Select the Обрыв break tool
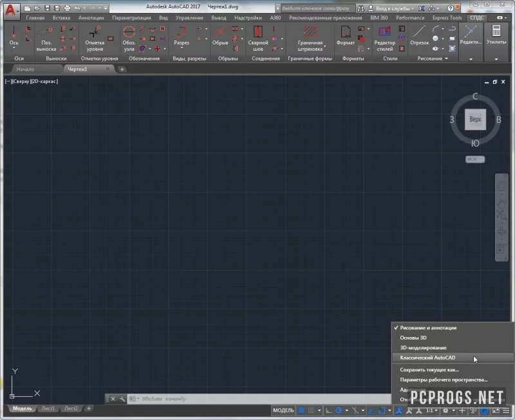Screen dimensions: 515x420 [x=220, y=35]
